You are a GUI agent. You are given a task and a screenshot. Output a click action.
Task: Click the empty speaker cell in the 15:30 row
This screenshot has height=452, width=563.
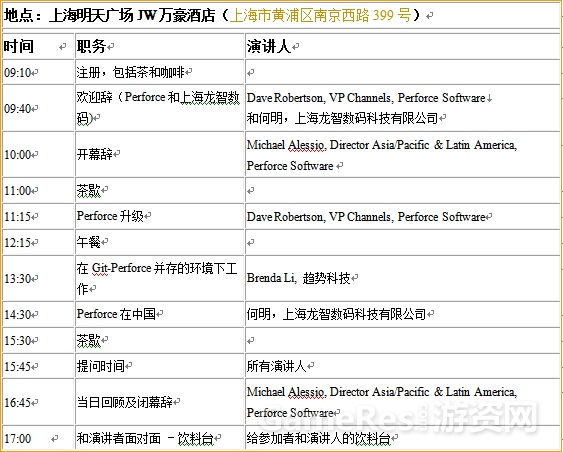coord(403,340)
